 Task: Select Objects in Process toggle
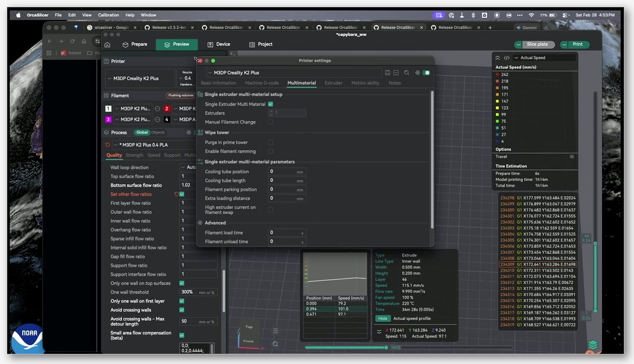pyautogui.click(x=158, y=132)
